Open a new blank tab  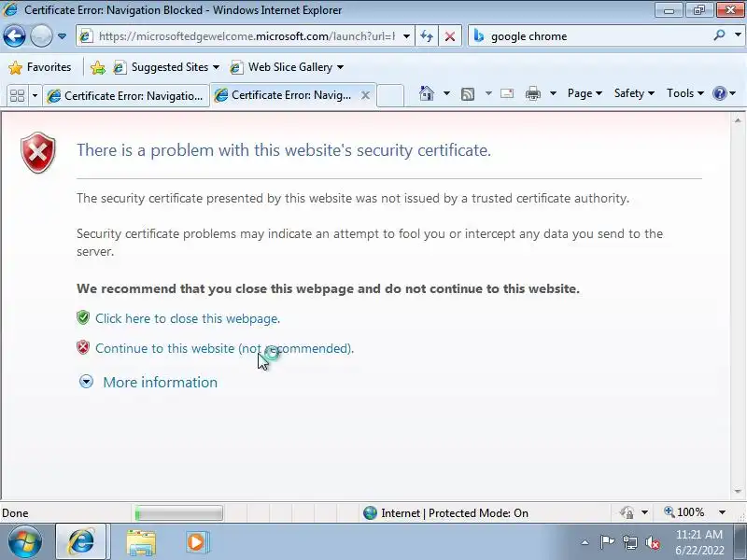[390, 96]
